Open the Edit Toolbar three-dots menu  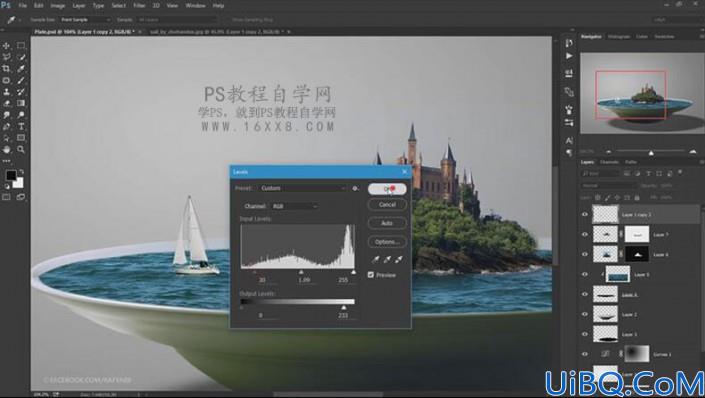(x=6, y=161)
